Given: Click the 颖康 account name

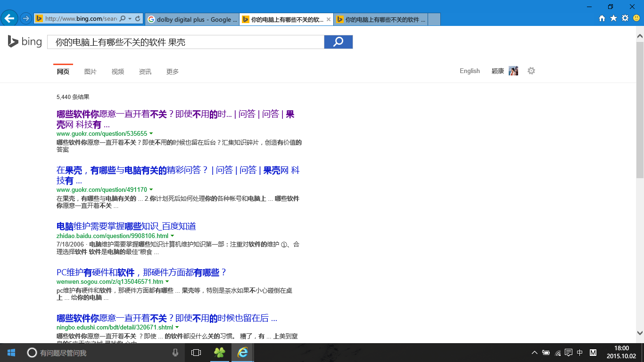Looking at the screenshot, I should [498, 71].
